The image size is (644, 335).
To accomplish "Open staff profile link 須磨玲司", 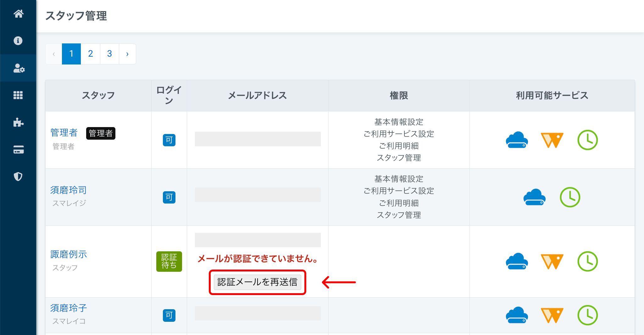I will 68,190.
